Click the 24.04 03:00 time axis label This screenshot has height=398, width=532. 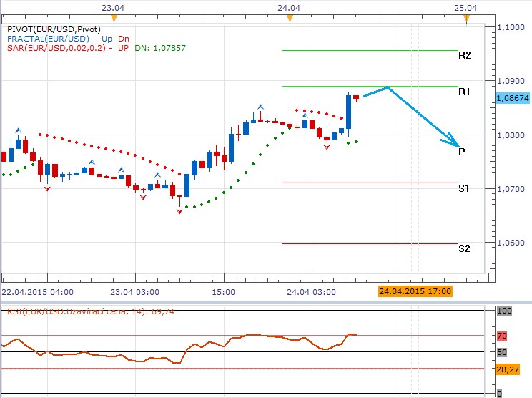coord(311,292)
